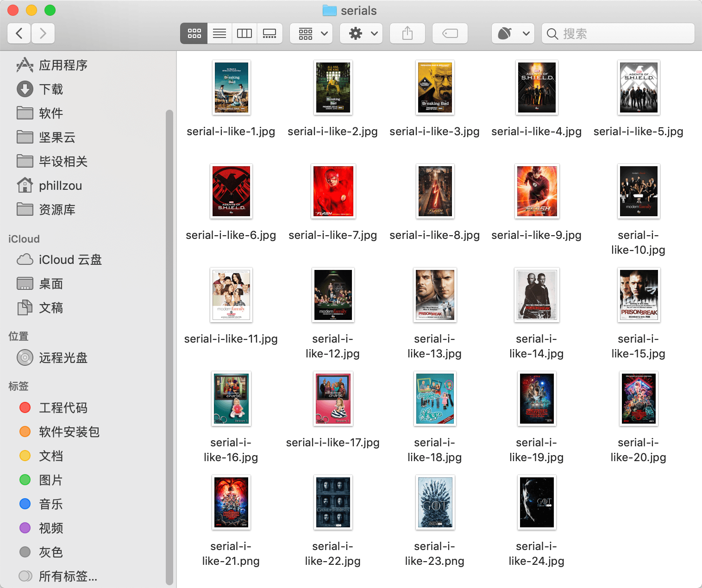Select serial-i-like-9.jpg thumbnail
The image size is (702, 588).
click(x=537, y=191)
